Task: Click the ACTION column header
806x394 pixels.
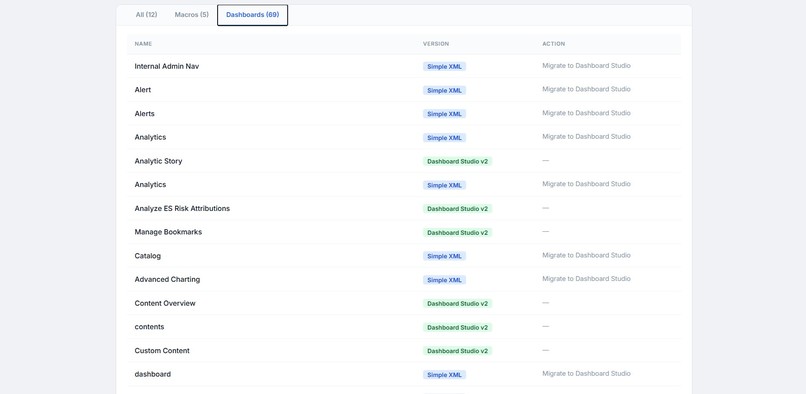Action: [554, 44]
